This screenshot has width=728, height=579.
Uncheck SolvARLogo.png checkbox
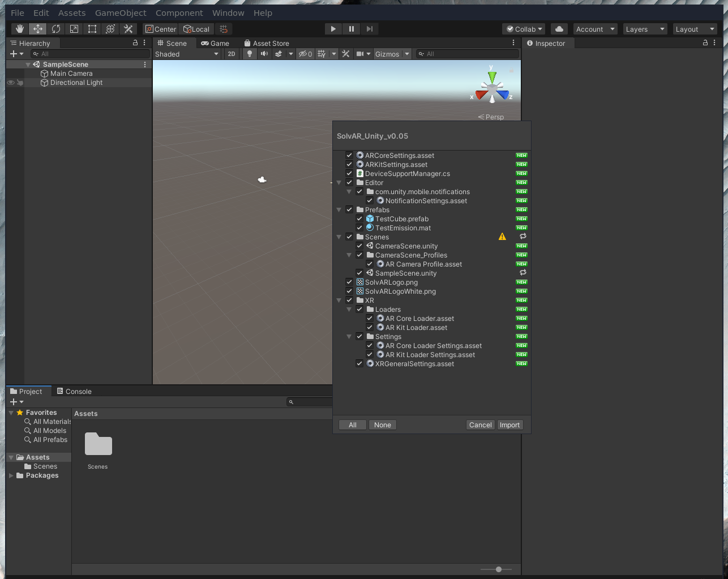point(349,282)
